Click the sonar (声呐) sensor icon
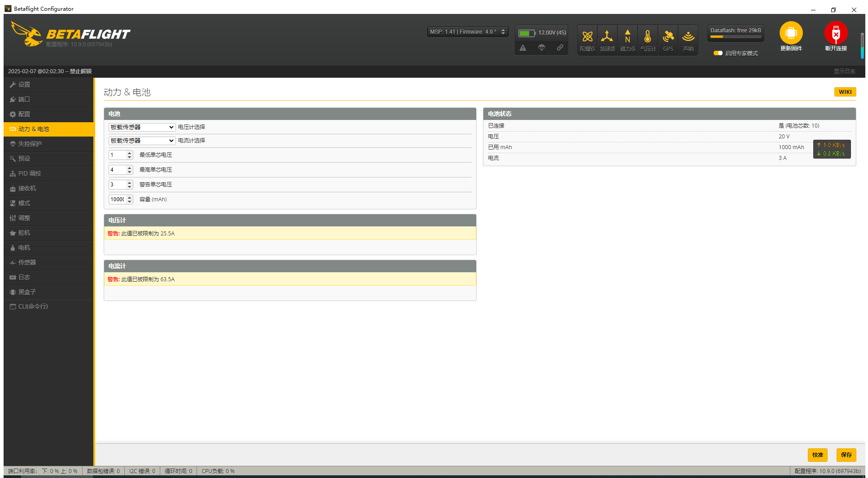 (688, 40)
